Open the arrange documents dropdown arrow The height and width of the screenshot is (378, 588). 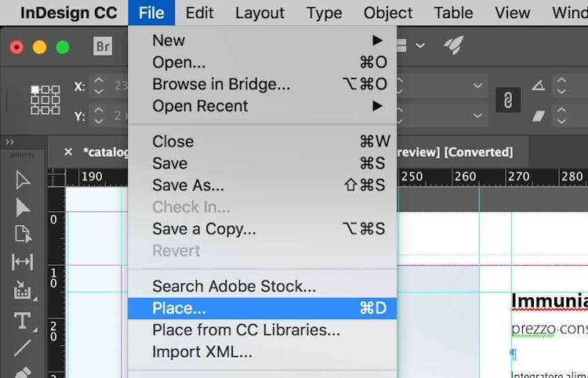click(x=420, y=45)
